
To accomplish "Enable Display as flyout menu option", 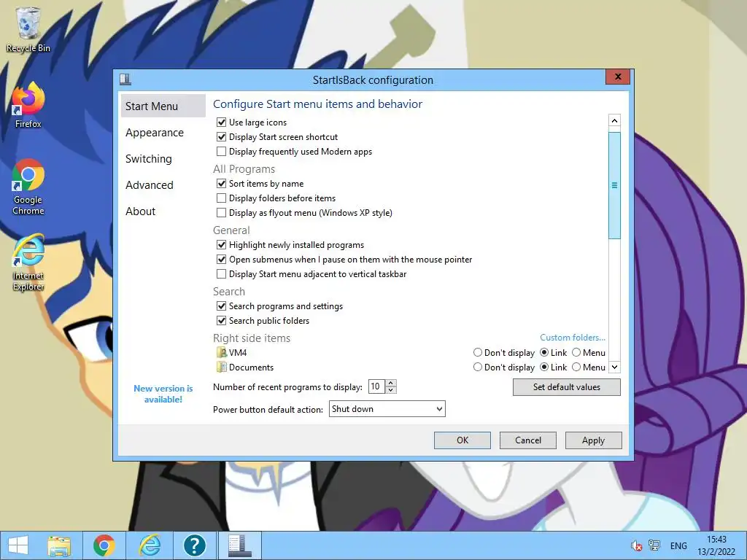I will 221,212.
